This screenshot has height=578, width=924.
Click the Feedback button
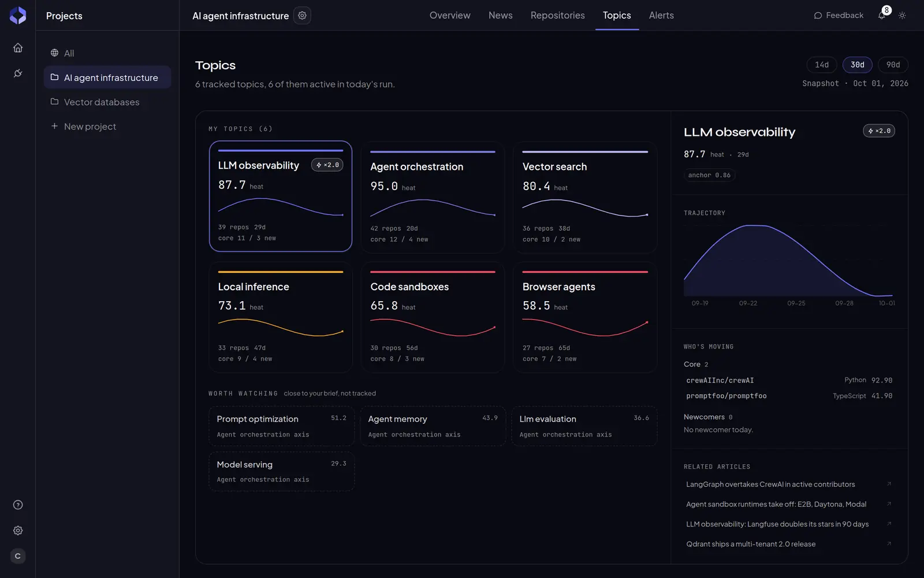[839, 16]
